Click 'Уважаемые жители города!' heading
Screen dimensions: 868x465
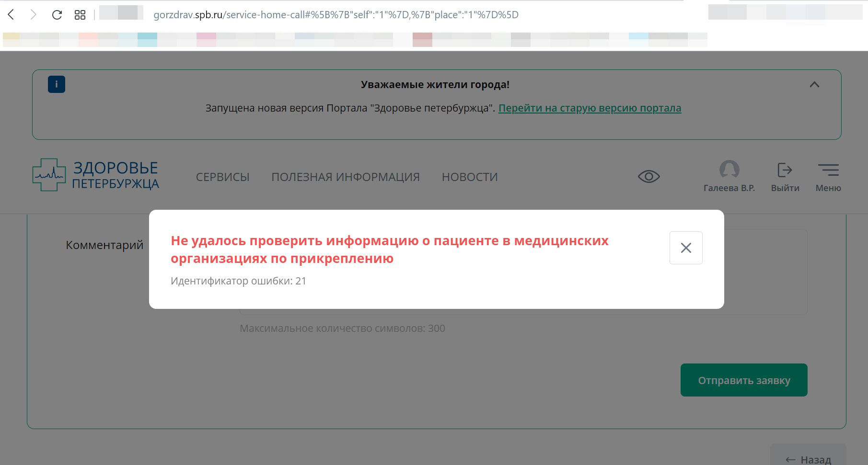point(435,85)
